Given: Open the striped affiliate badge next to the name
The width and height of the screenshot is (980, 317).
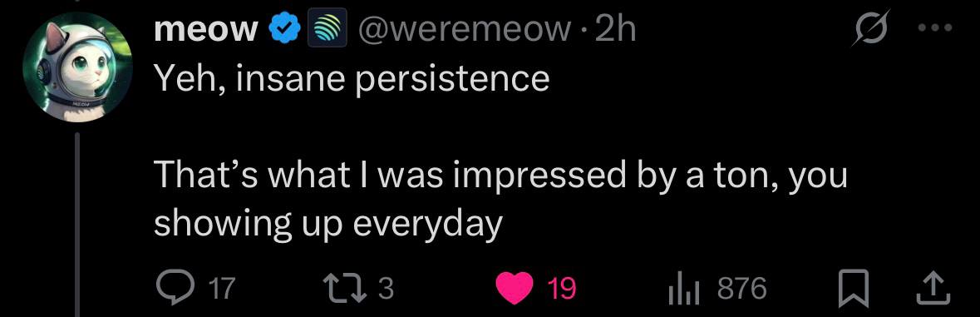Looking at the screenshot, I should 327,29.
